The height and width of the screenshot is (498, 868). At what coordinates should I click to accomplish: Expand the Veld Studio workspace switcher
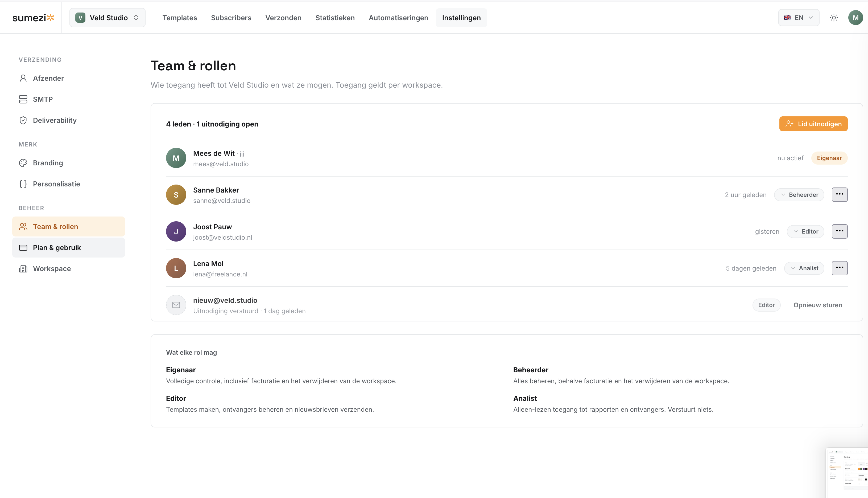[107, 18]
